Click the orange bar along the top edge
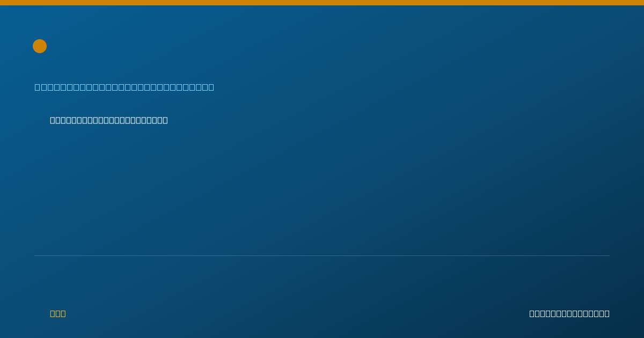 (322, 3)
